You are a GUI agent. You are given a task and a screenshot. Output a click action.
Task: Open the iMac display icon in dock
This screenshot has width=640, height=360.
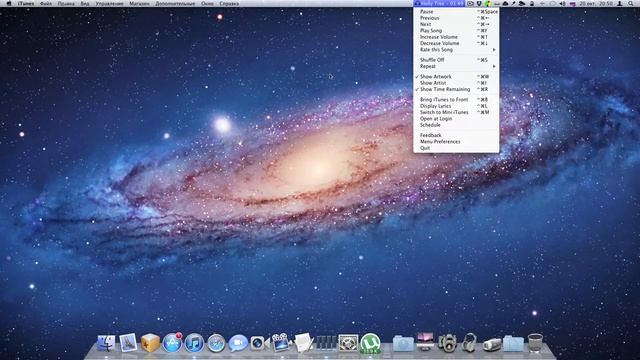pos(425,342)
